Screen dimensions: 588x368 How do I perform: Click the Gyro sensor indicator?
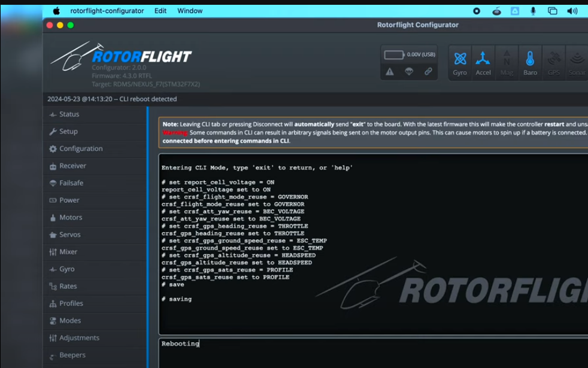coord(460,63)
